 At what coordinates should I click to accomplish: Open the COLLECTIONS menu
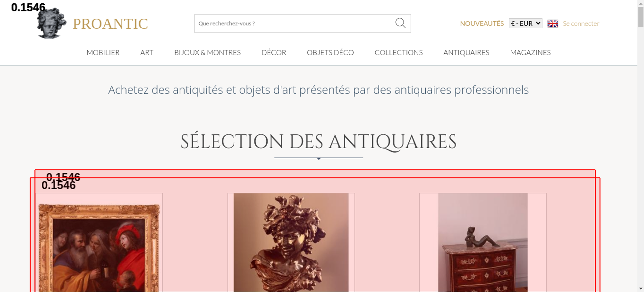(399, 52)
